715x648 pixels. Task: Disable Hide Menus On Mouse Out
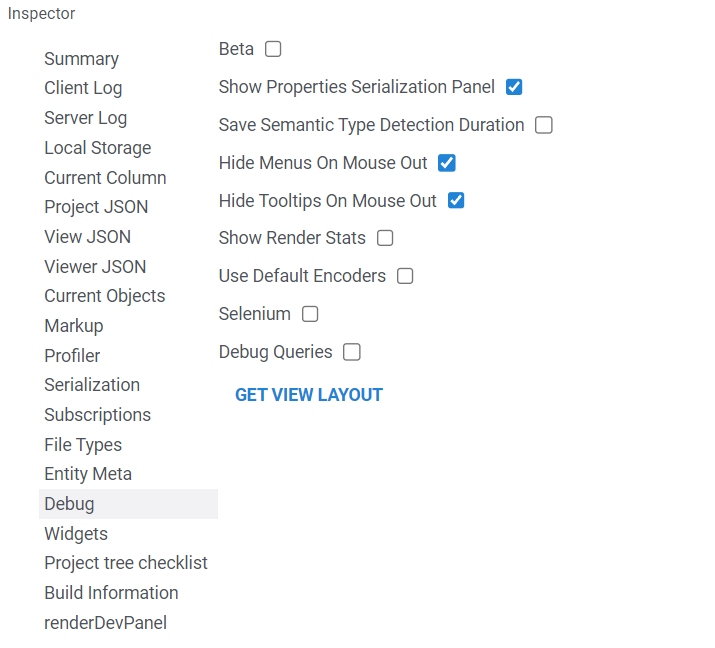pos(447,163)
